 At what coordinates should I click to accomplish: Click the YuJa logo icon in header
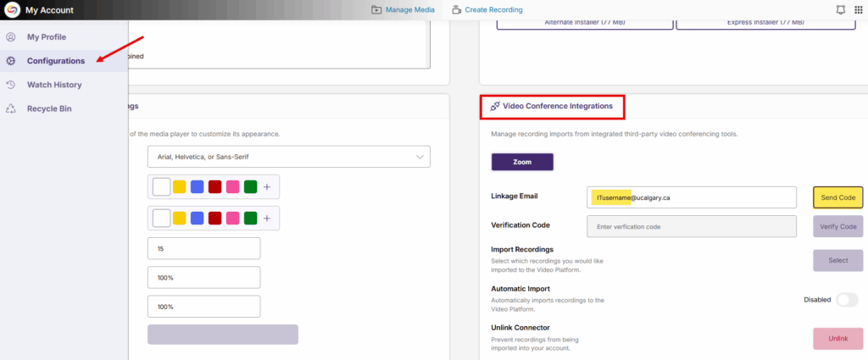coord(12,10)
